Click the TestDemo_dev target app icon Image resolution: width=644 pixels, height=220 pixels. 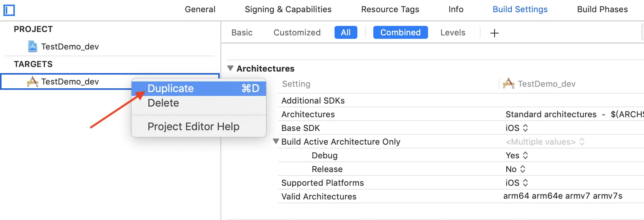click(33, 81)
